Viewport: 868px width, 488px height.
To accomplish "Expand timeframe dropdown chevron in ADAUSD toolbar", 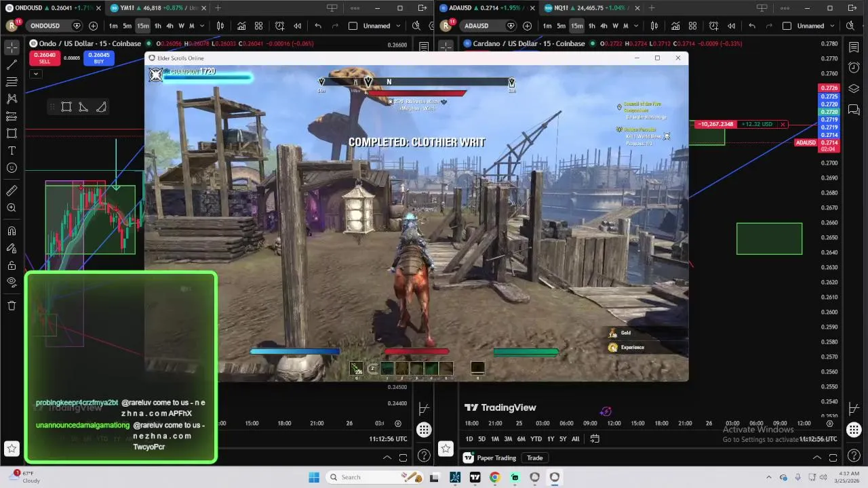I will 635,26.
